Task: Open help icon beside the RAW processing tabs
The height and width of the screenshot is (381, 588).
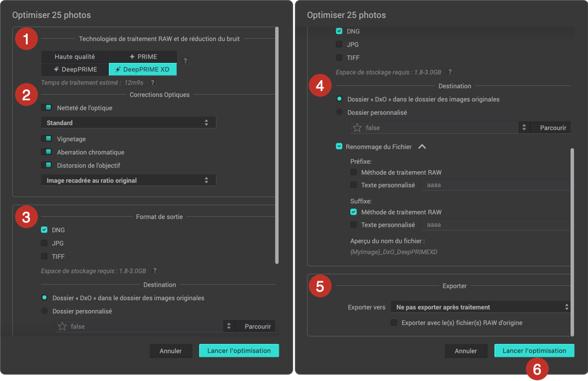Action: click(185, 61)
